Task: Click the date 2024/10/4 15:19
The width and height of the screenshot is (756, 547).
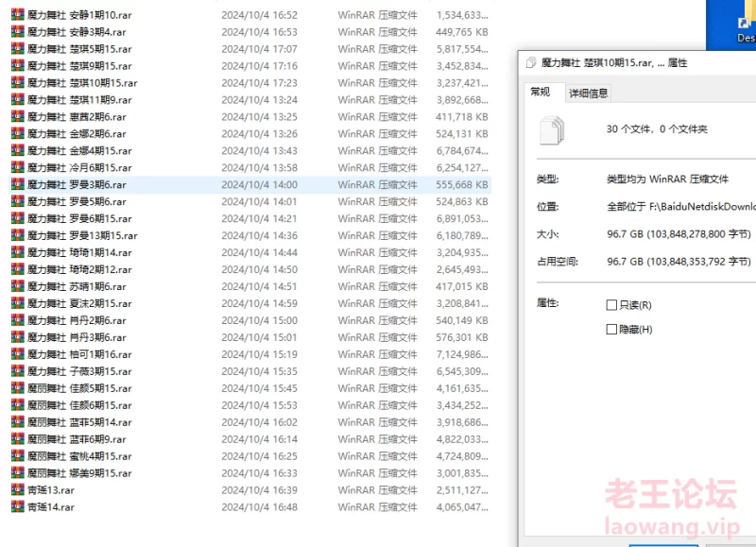Action: coord(259,354)
